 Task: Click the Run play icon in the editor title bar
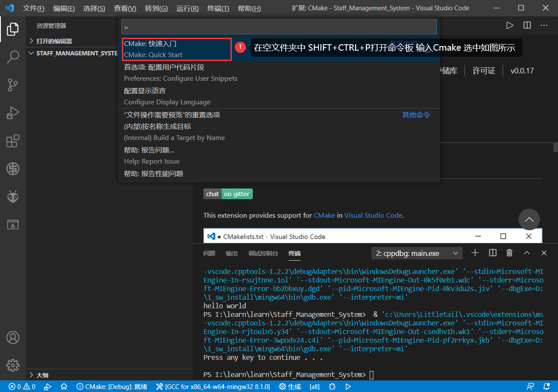point(509,26)
